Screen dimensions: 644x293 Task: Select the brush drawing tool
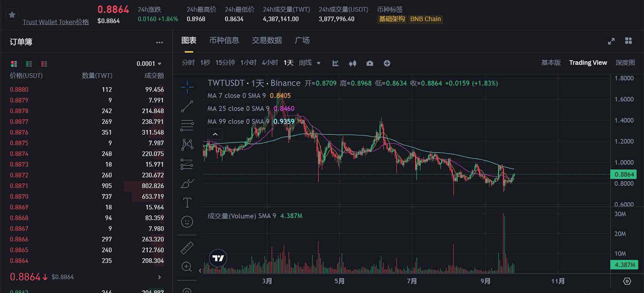[187, 183]
